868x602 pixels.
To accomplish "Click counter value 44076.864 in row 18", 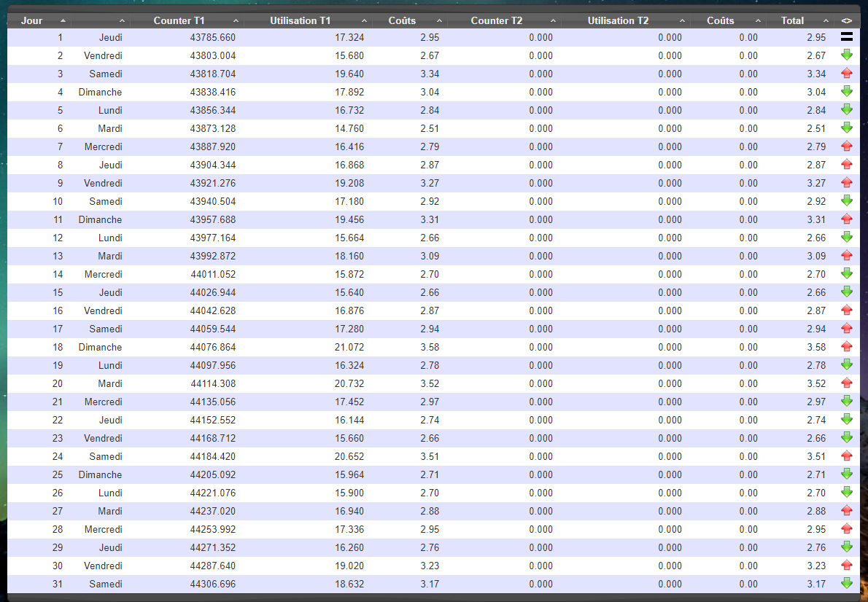I will point(213,347).
